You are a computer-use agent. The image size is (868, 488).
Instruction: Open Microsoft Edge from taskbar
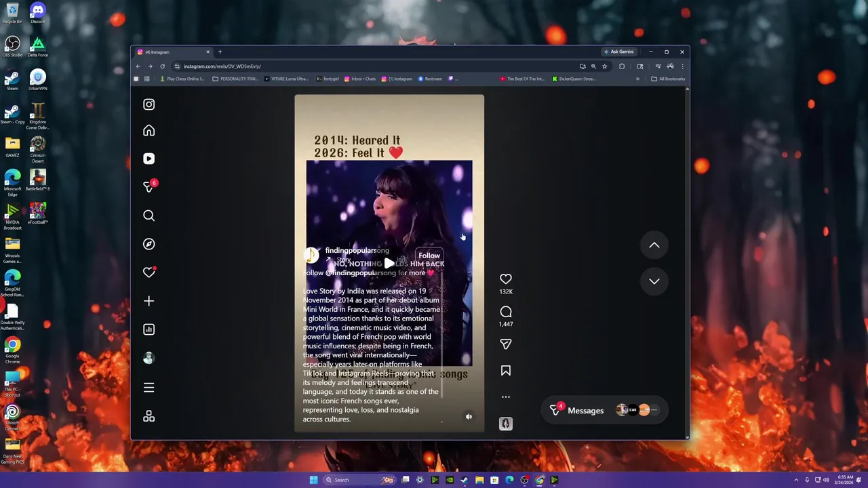509,480
